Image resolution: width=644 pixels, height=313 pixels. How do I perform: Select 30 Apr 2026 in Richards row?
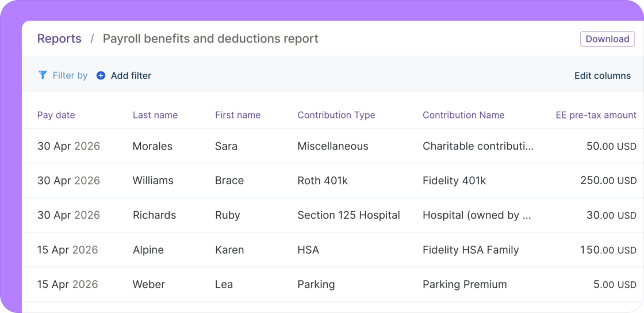[x=68, y=215]
